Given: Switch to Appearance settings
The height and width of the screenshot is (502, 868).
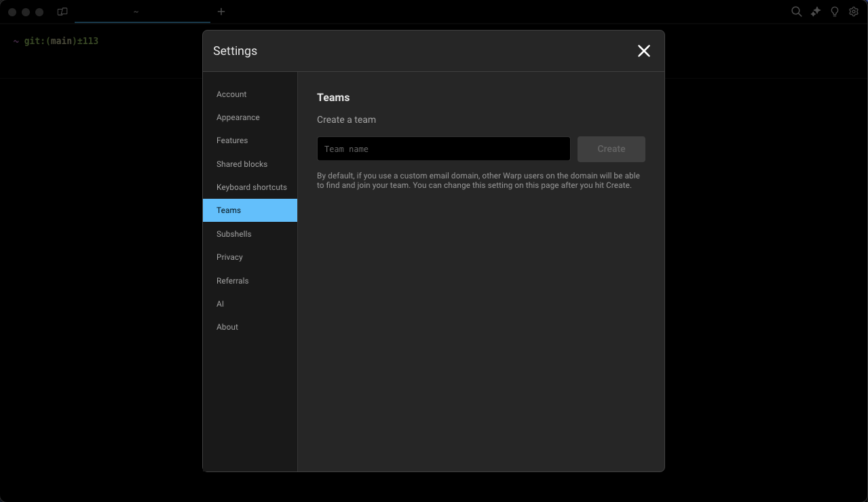Looking at the screenshot, I should [x=238, y=117].
